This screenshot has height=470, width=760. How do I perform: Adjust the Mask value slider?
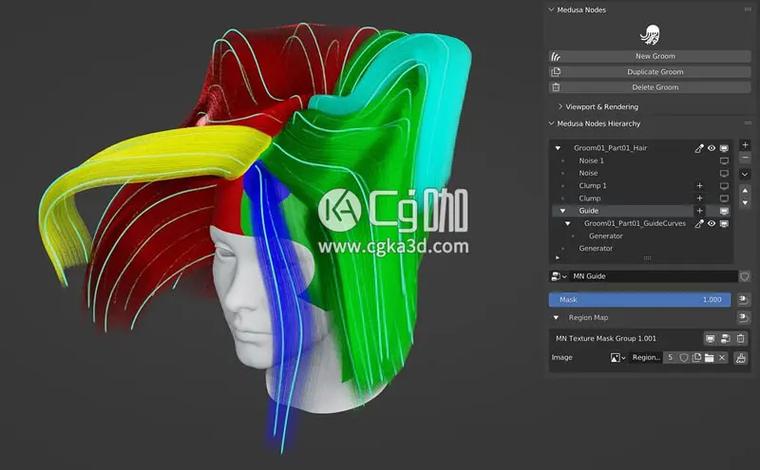[x=639, y=300]
